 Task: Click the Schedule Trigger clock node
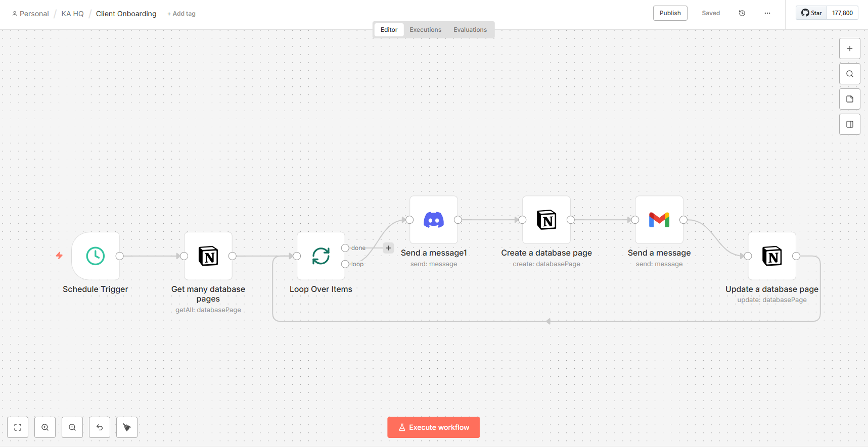click(96, 256)
